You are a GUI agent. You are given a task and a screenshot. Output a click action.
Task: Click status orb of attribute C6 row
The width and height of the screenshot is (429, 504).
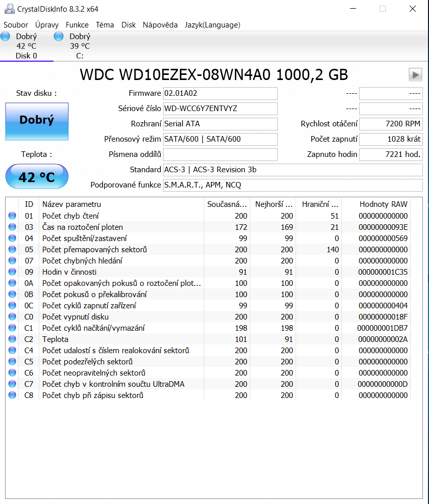point(12,373)
